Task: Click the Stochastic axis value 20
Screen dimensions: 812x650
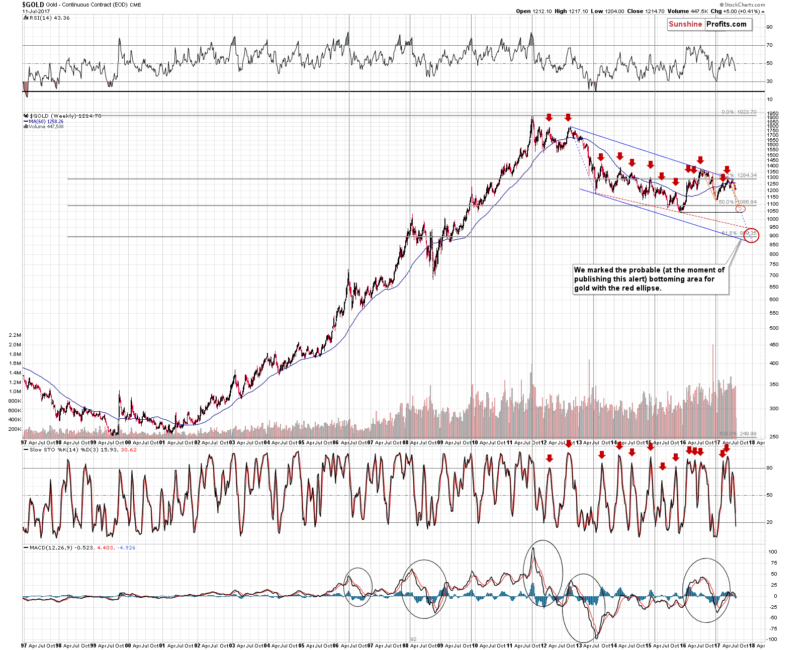Action: tap(769, 522)
